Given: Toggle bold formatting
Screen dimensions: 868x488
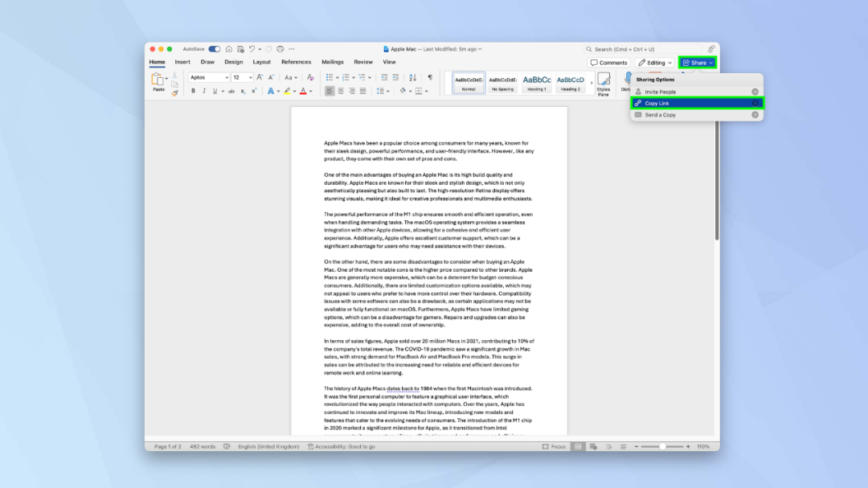Looking at the screenshot, I should (x=193, y=92).
